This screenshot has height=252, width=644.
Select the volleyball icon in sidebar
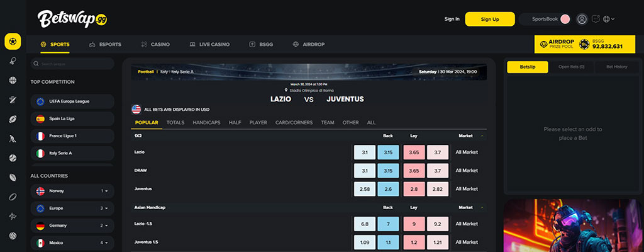13,236
